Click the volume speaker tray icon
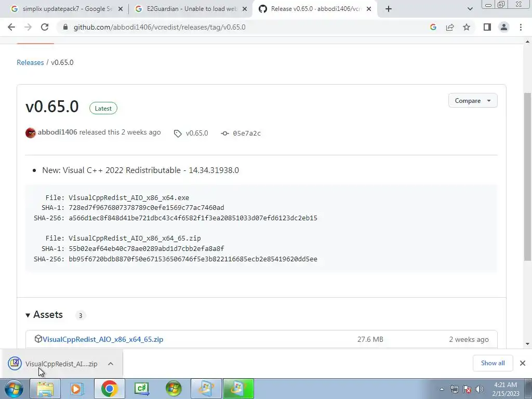 (x=479, y=390)
